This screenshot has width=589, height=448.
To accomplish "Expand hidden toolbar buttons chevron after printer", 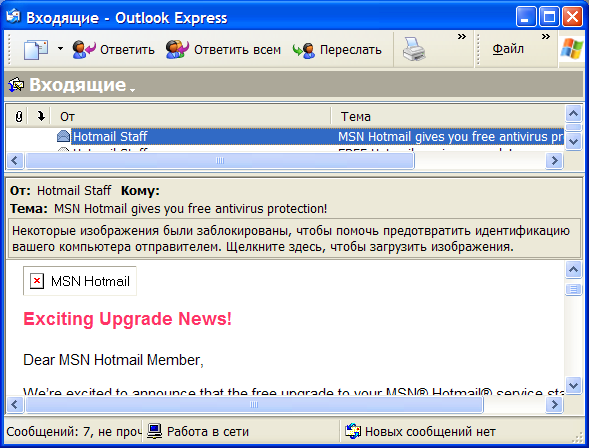I will pos(462,37).
